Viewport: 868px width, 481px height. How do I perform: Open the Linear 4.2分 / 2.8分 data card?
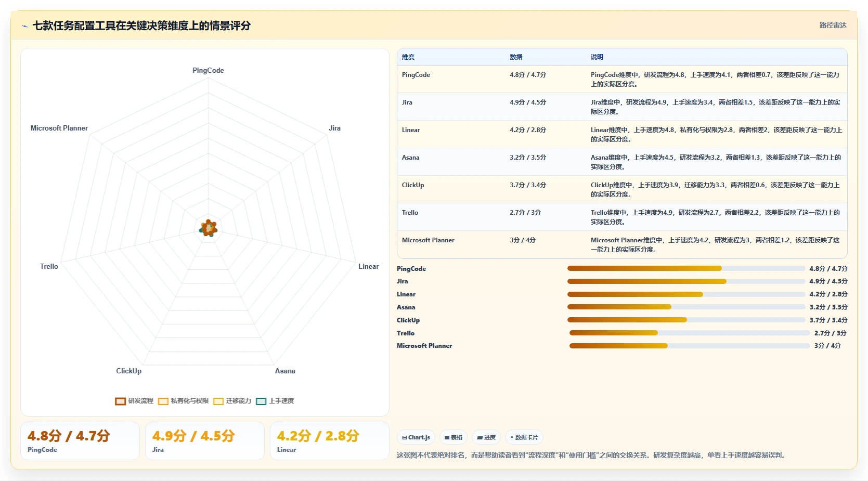(x=330, y=441)
